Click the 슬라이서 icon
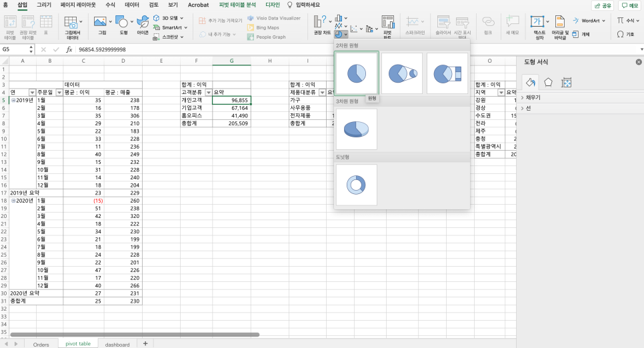The width and height of the screenshot is (644, 348). 443,25
